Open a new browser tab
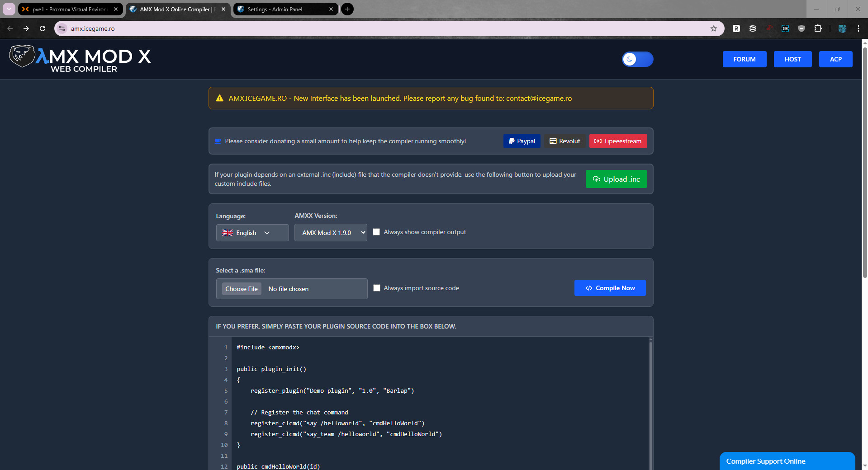This screenshot has width=868, height=470. pyautogui.click(x=347, y=9)
